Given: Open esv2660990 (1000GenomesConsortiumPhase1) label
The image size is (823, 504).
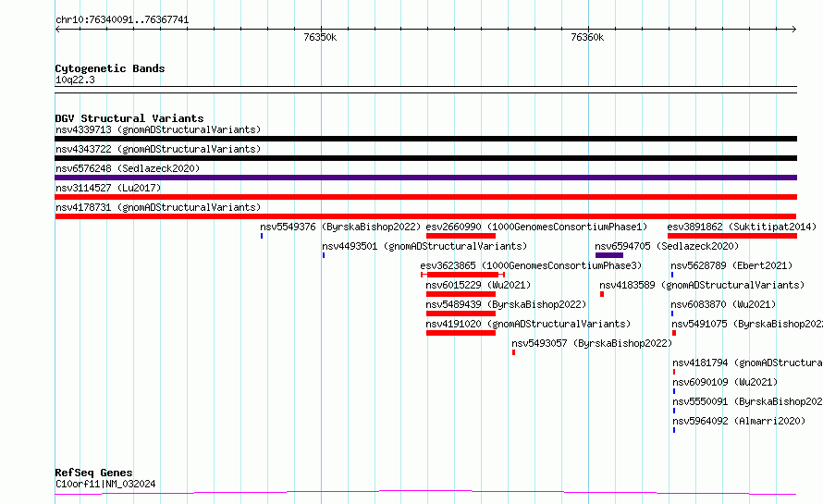Looking at the screenshot, I should coord(536,227).
